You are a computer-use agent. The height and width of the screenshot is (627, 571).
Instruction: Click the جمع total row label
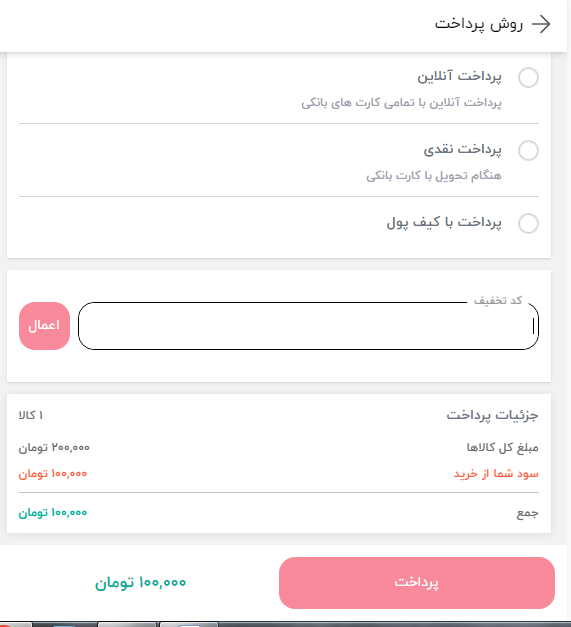click(527, 513)
